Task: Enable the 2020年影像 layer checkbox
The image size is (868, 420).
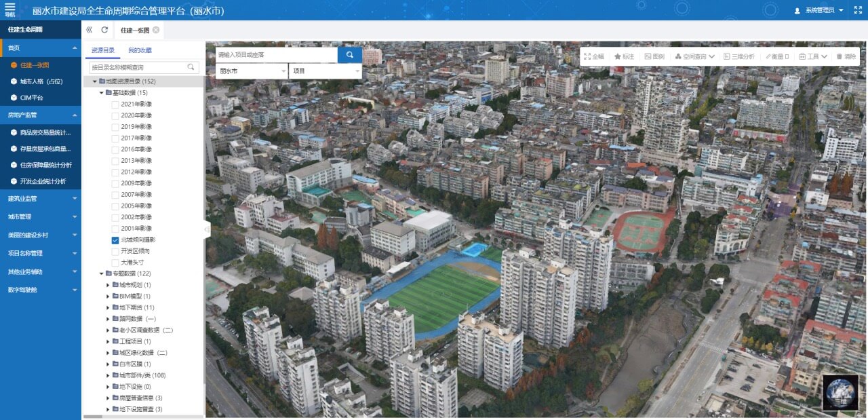Action: [115, 115]
